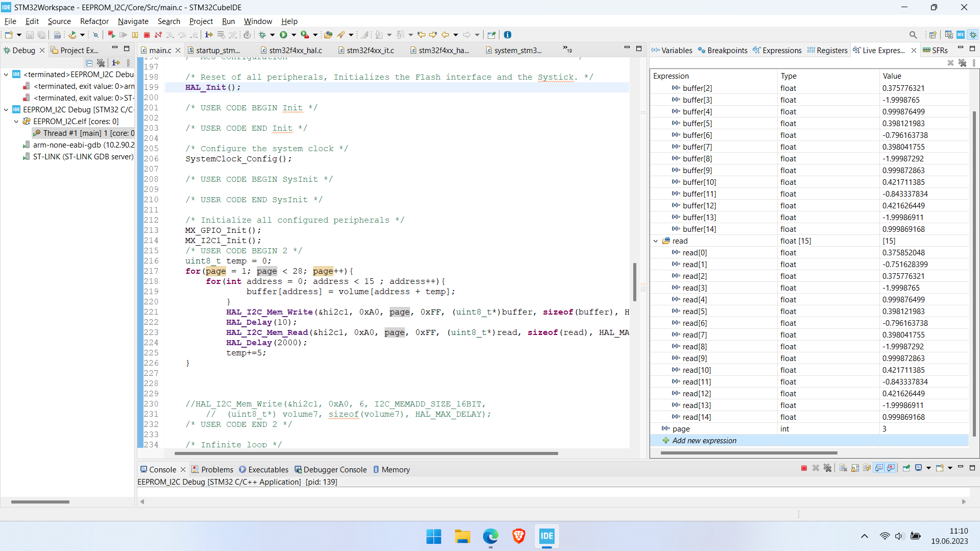
Task: Toggle Show Console When Standard Error Changes
Action: [891, 468]
